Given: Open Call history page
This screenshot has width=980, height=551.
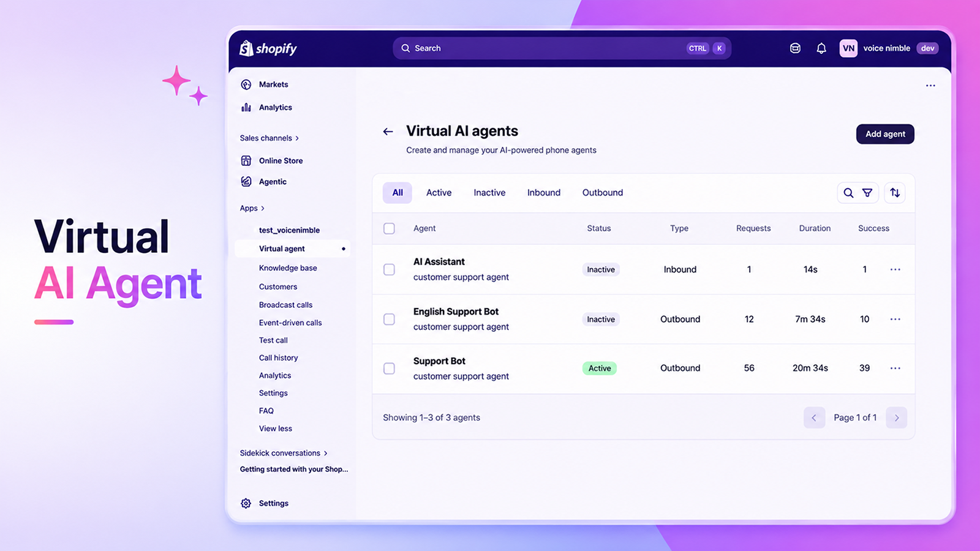Looking at the screenshot, I should [x=278, y=358].
